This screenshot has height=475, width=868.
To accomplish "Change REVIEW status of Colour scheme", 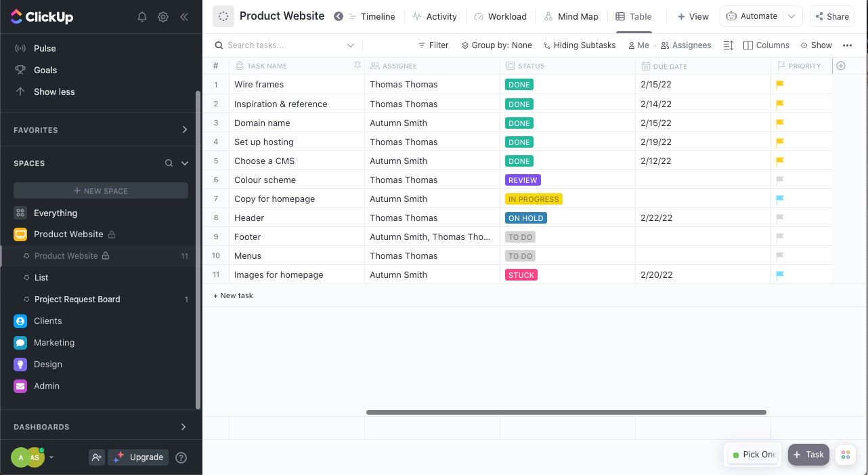I will click(x=523, y=180).
